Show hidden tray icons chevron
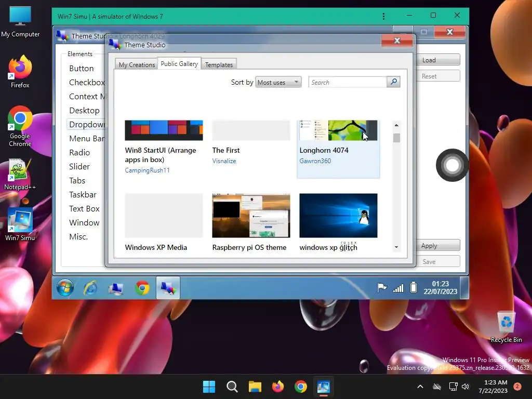The height and width of the screenshot is (399, 532). (x=420, y=387)
